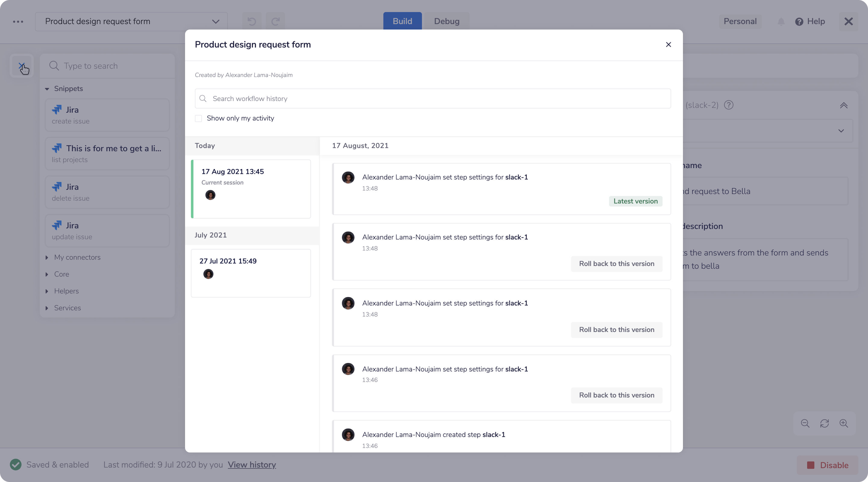This screenshot has width=868, height=482.
Task: Tick Show only my activity checkbox
Action: click(x=199, y=119)
